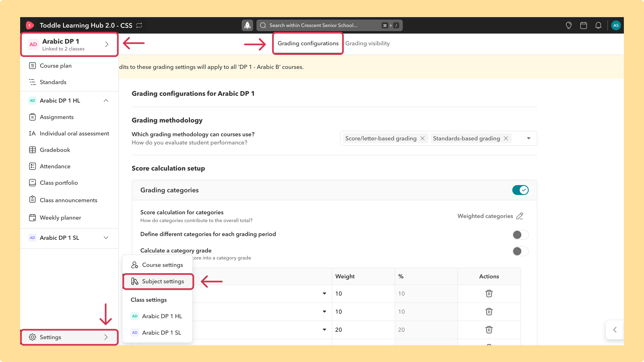Choose Arabic DP 1 SL class settings
This screenshot has width=644, height=362.
(x=158, y=333)
